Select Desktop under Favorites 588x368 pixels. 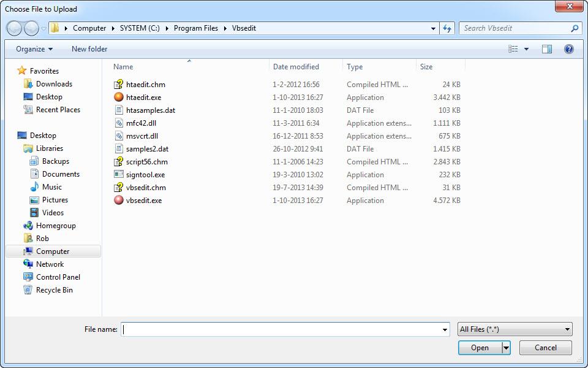pyautogui.click(x=49, y=96)
